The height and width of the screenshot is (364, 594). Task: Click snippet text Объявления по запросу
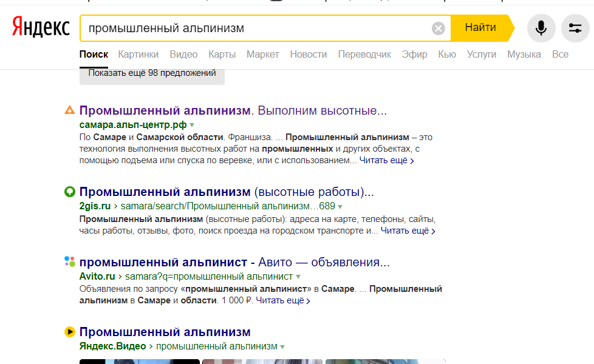pyautogui.click(x=128, y=289)
